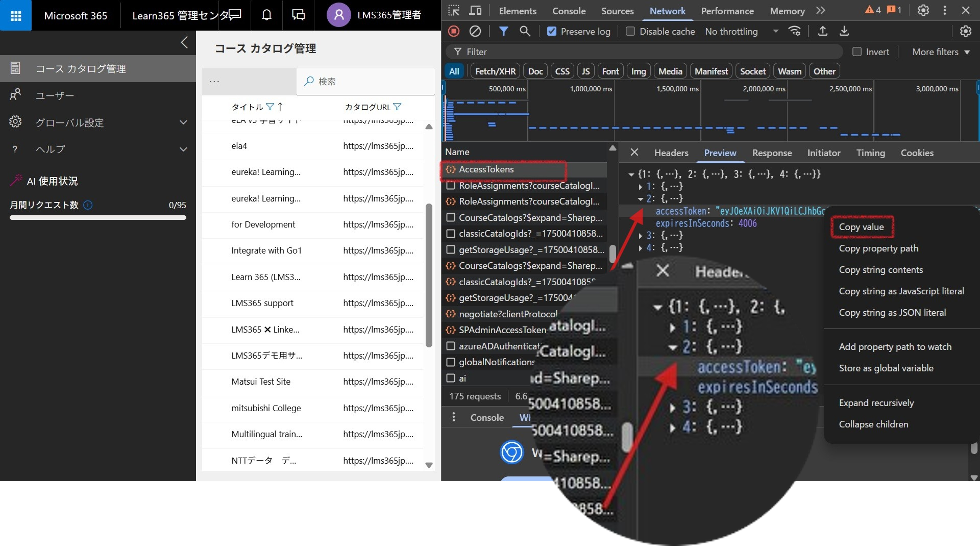Expand item 3 in the JSON preview

coord(640,236)
